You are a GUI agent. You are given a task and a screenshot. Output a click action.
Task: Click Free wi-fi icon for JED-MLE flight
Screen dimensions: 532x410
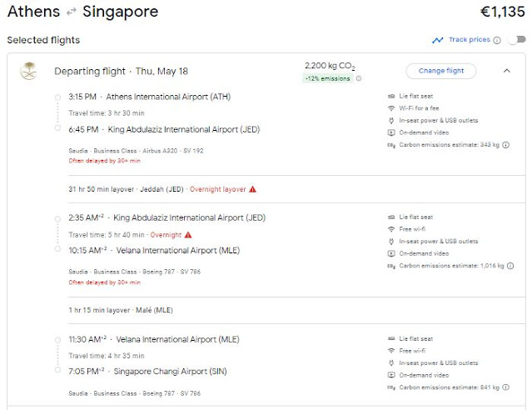[391, 229]
